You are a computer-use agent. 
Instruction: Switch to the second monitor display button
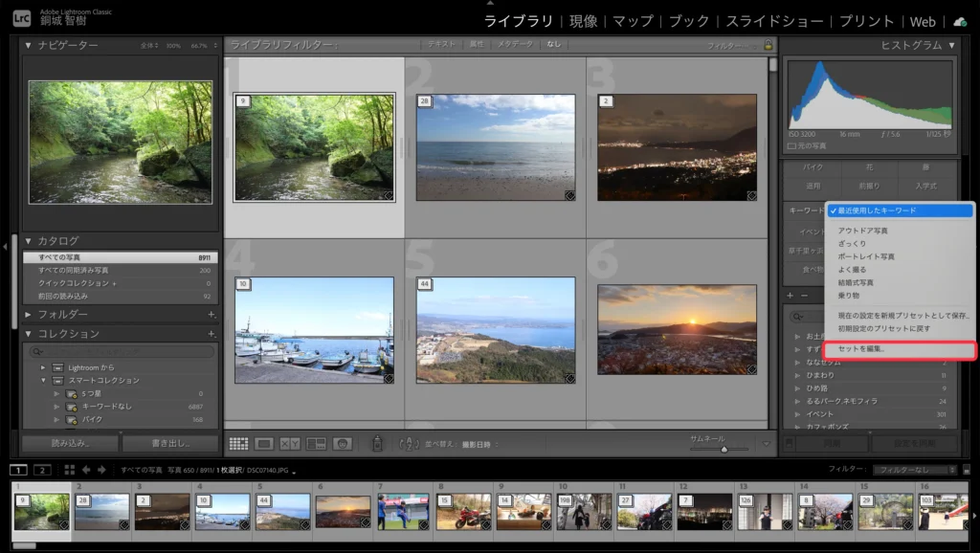click(42, 470)
